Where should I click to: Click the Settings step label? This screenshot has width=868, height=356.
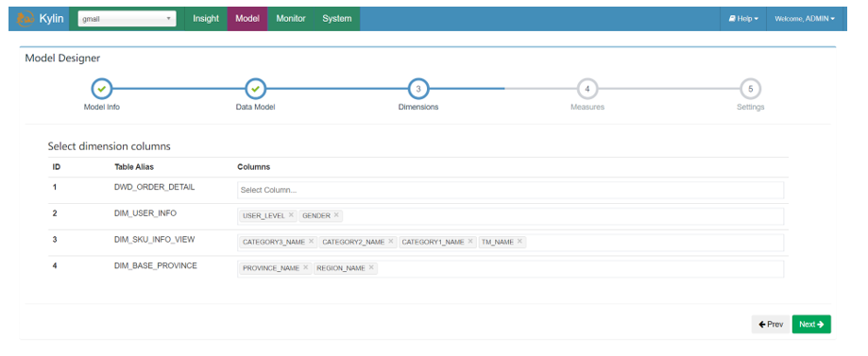coord(751,107)
